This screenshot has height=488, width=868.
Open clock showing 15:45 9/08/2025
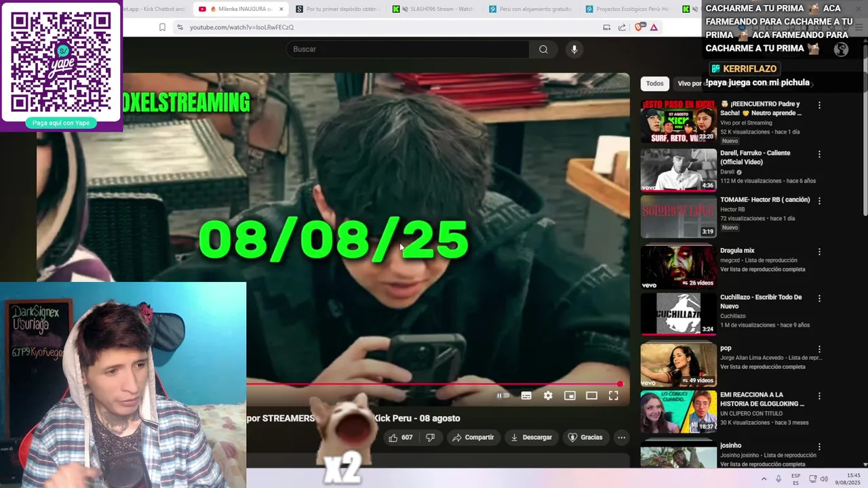tap(848, 479)
